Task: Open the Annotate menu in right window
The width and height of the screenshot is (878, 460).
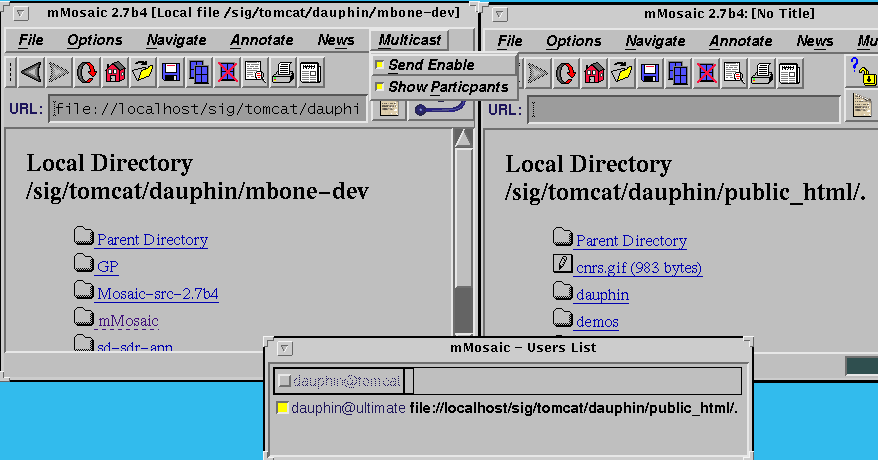Action: pos(741,41)
